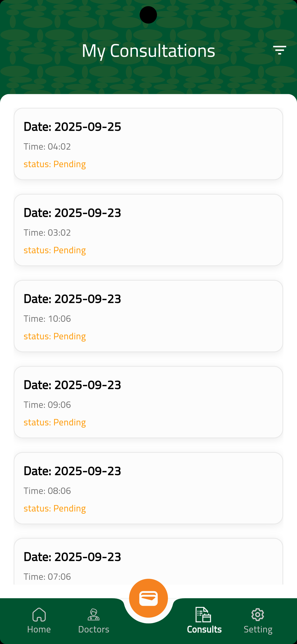
Task: Tap the orange chat floating button
Action: [148, 598]
